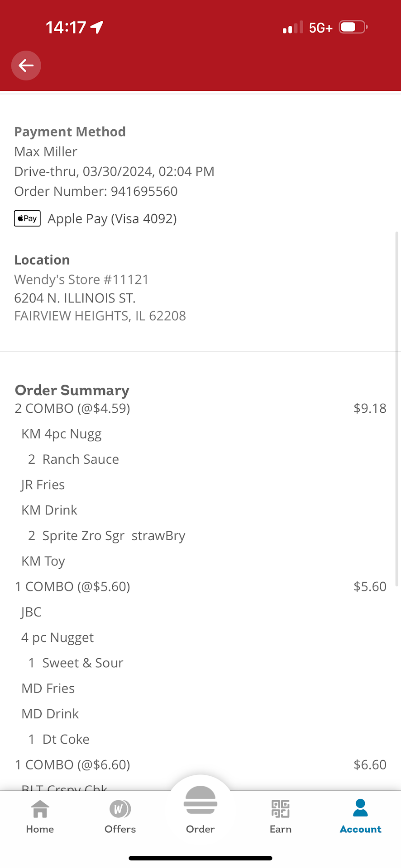This screenshot has width=401, height=868.
Task: Open the Earn QR code tab
Action: [281, 816]
